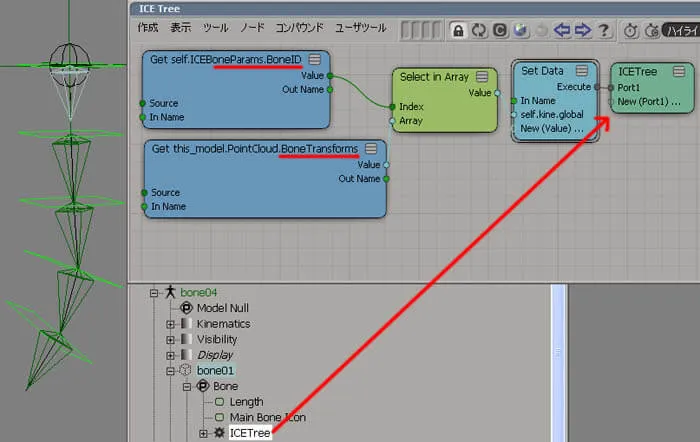Open Select in Array node menu icon

click(482, 76)
